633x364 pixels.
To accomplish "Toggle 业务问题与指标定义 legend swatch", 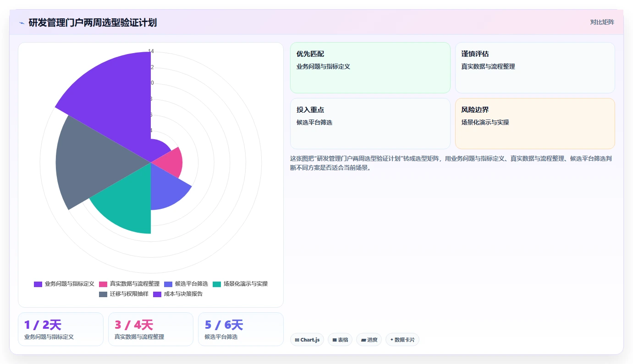I will (38, 284).
